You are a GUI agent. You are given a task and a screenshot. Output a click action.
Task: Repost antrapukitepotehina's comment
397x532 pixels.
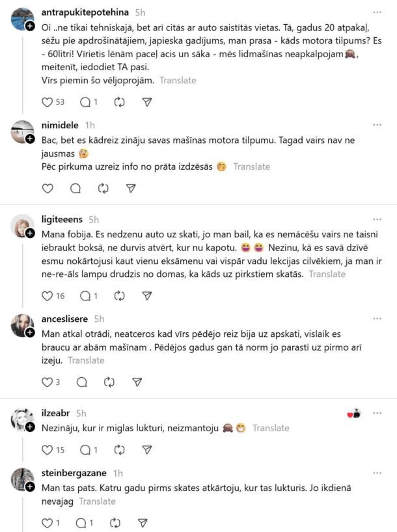click(x=119, y=102)
